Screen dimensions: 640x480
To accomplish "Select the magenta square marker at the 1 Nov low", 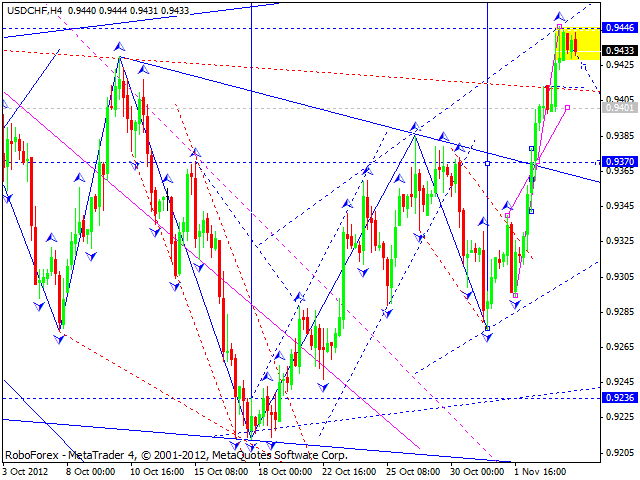I will coord(515,295).
